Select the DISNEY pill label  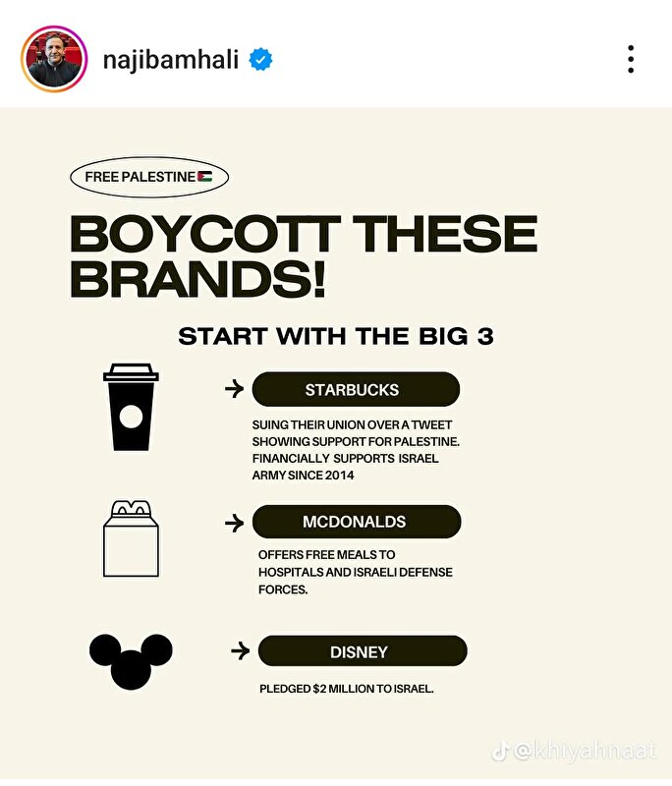(x=363, y=651)
